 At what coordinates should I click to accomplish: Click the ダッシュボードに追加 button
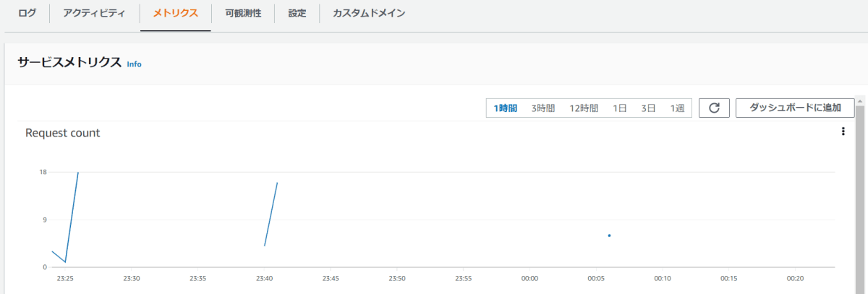795,108
